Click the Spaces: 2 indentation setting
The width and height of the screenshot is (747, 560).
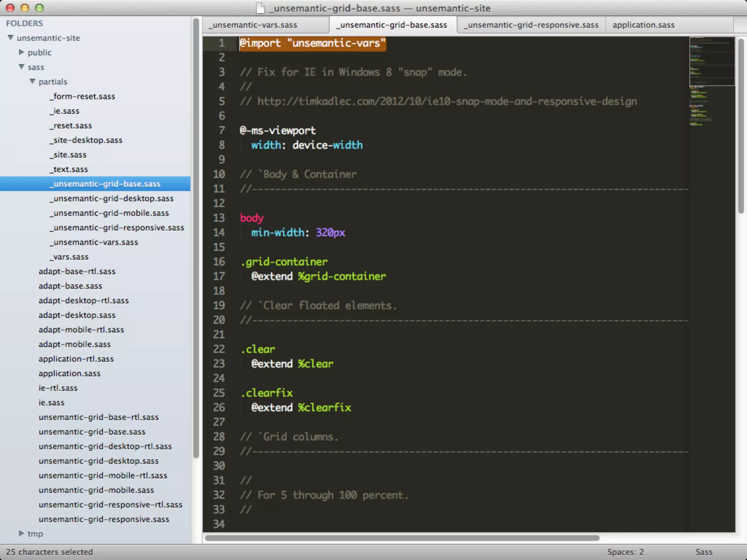[x=625, y=552]
